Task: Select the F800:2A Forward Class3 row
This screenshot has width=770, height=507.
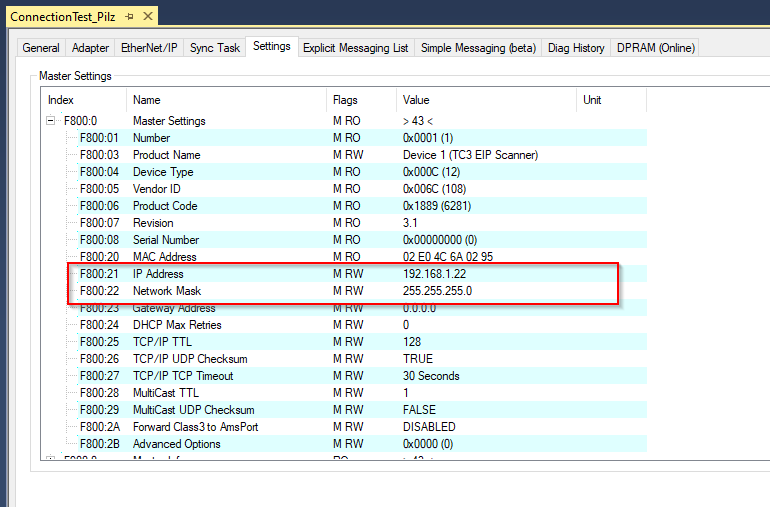Action: click(362, 426)
